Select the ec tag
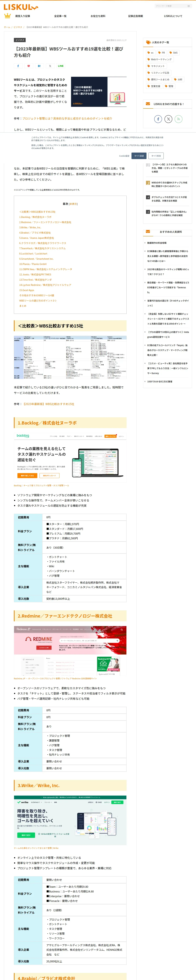Image resolution: width=196 pixels, height=980 pixels. click(151, 53)
